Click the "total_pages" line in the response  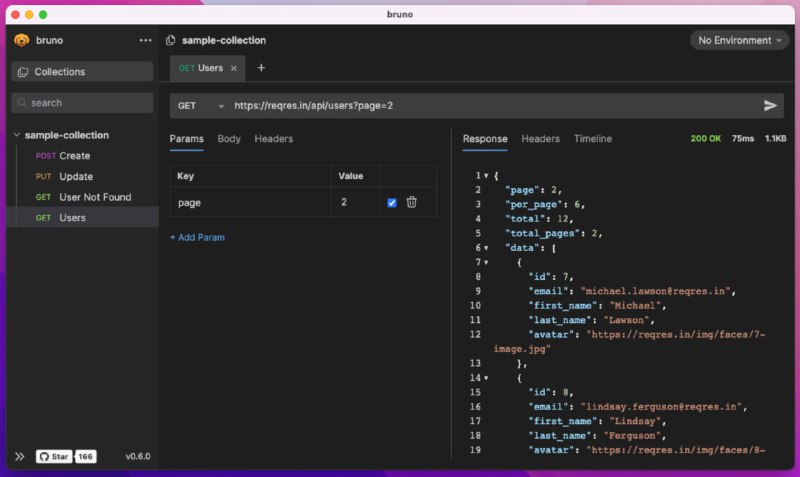pos(554,233)
